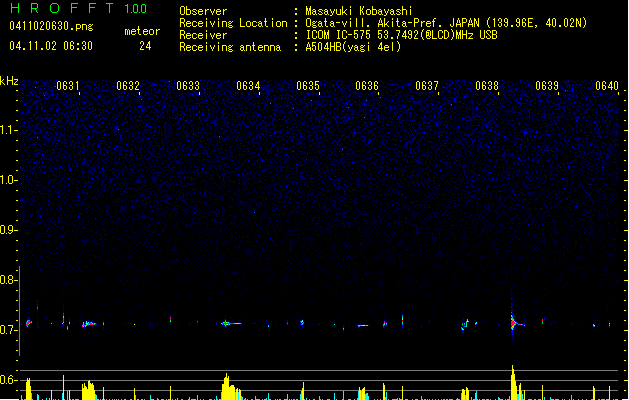629x400 pixels.
Task: Select observer name Masayuki Kobayashi
Action: (x=359, y=11)
